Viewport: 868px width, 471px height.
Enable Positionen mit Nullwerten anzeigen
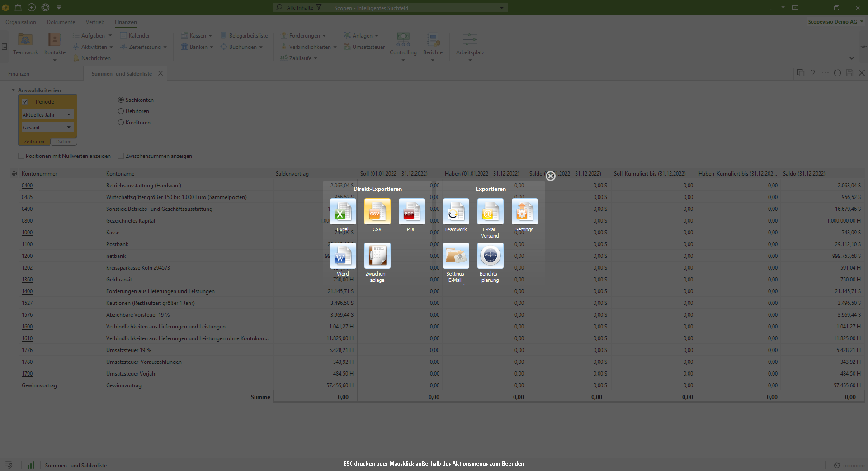pos(21,156)
